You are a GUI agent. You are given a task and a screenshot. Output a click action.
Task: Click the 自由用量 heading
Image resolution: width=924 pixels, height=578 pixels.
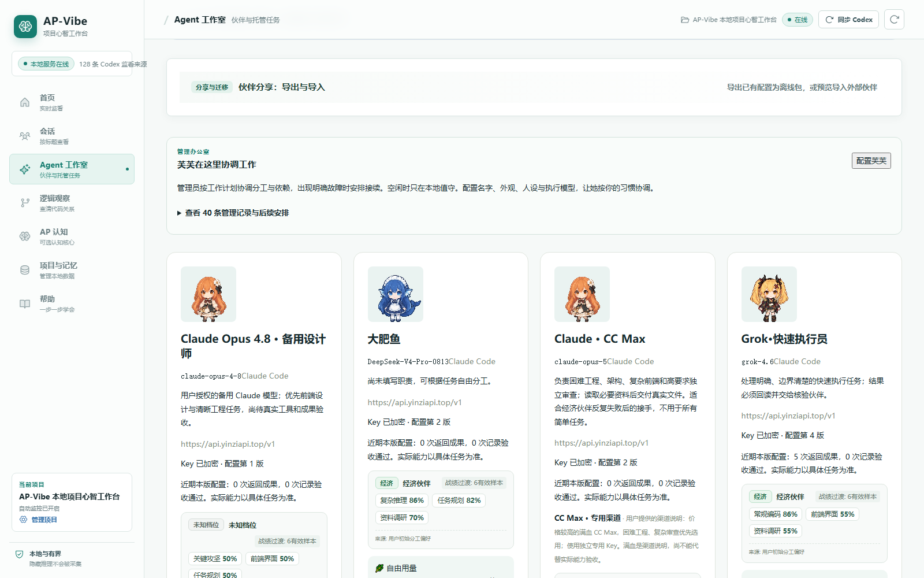click(401, 568)
